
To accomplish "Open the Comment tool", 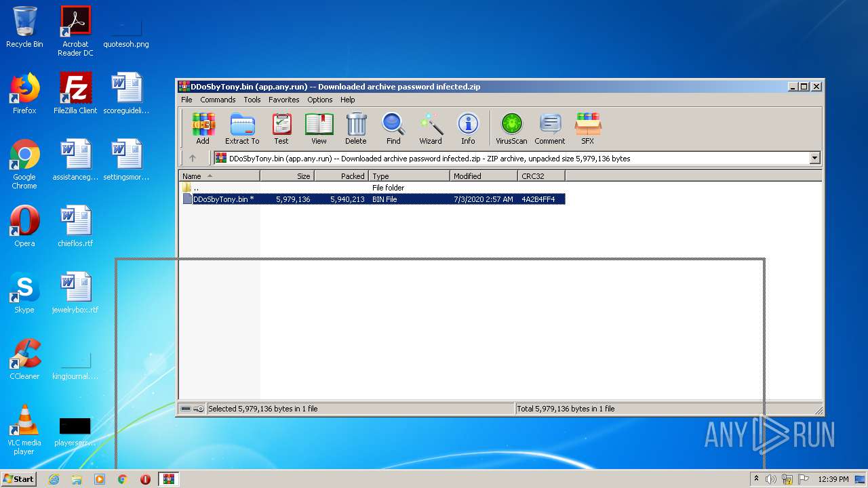I will point(550,129).
